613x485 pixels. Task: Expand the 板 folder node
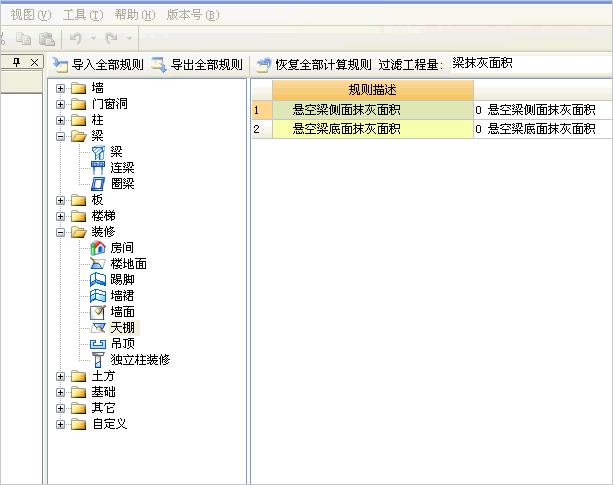60,200
